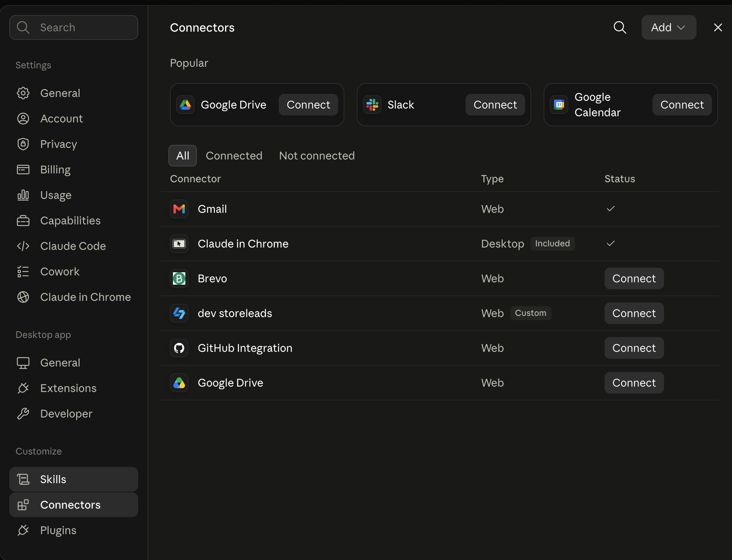
Task: Click the Connectors sidebar icon
Action: tap(23, 505)
